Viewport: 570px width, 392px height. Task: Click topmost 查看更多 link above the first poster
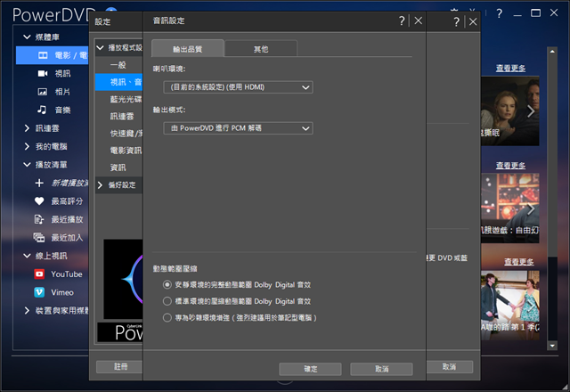click(x=510, y=68)
